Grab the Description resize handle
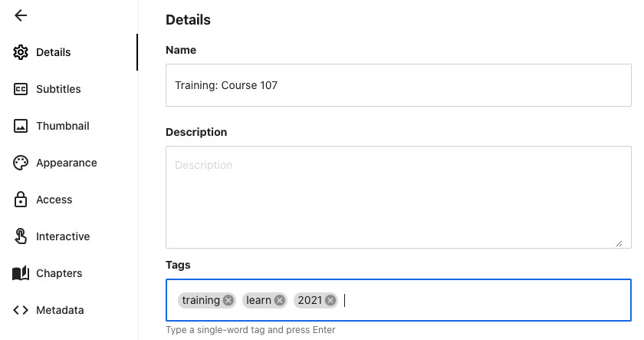This screenshot has width=644, height=340. coord(619,243)
